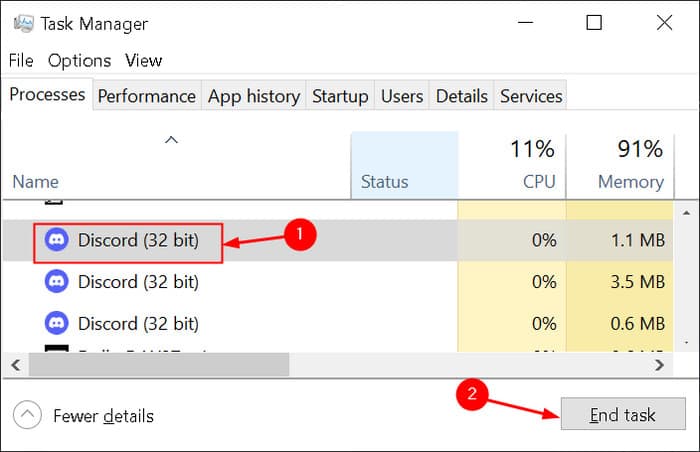The image size is (700, 452).
Task: Click the sort arrow above Name column
Action: [x=171, y=140]
